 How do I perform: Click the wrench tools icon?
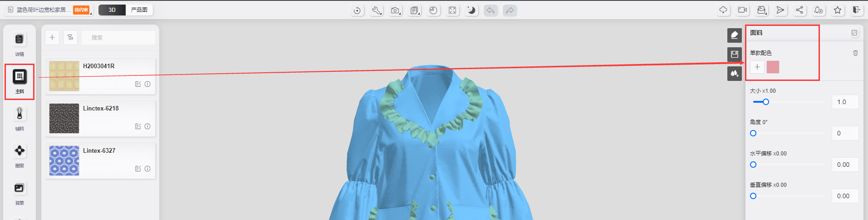[x=376, y=10]
